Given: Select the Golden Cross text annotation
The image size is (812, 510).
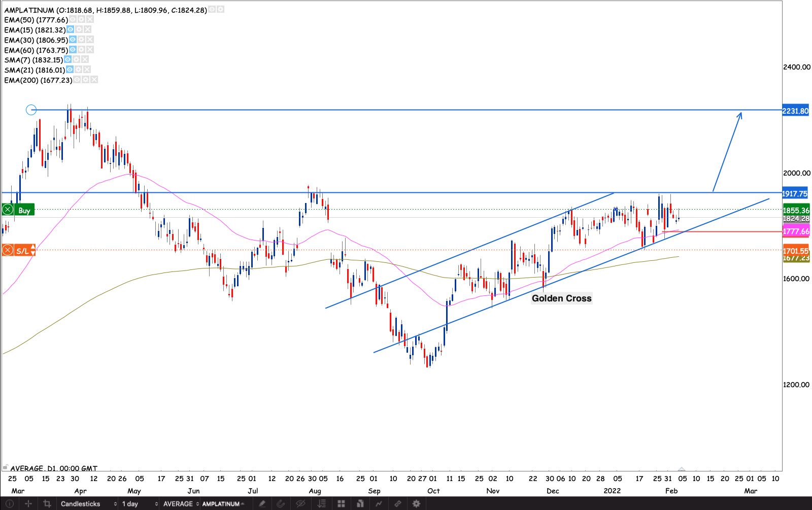Looking at the screenshot, I should pos(561,298).
